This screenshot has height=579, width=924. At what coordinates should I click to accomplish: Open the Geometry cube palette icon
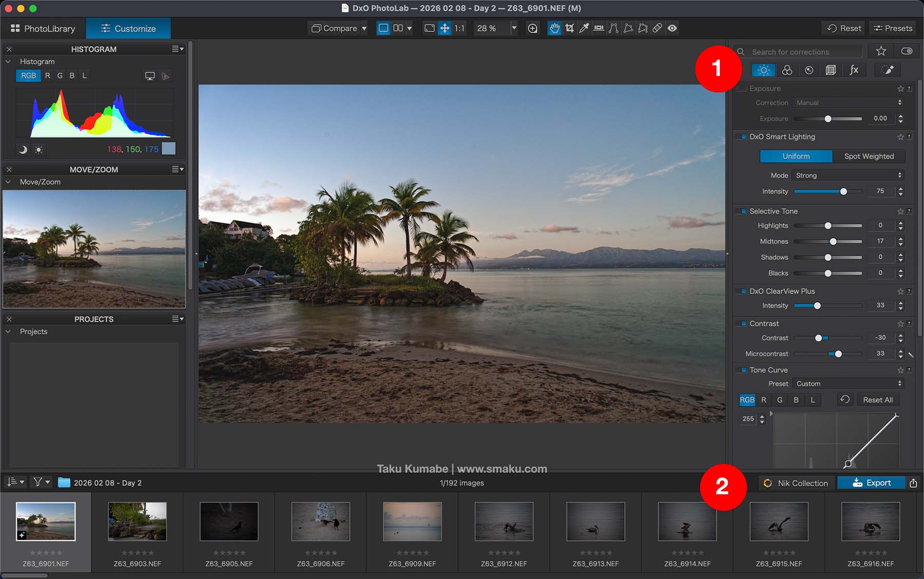point(831,70)
